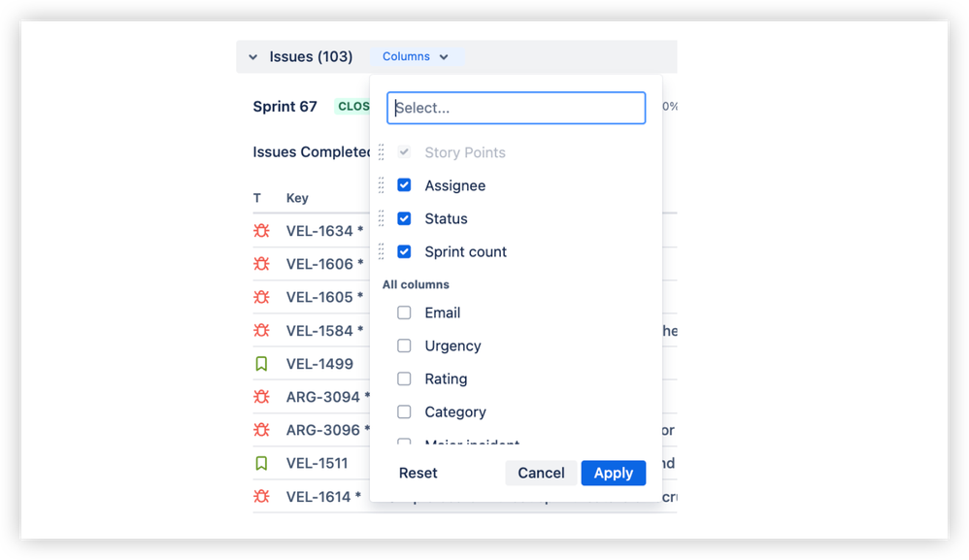Select the story icon next to VEL-1499
Screen dimensions: 969x560
pyautogui.click(x=260, y=363)
